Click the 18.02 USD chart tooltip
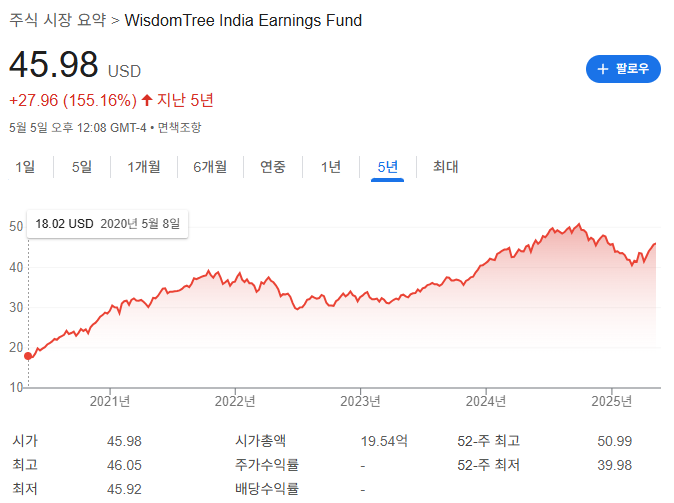The image size is (674, 503). [107, 224]
